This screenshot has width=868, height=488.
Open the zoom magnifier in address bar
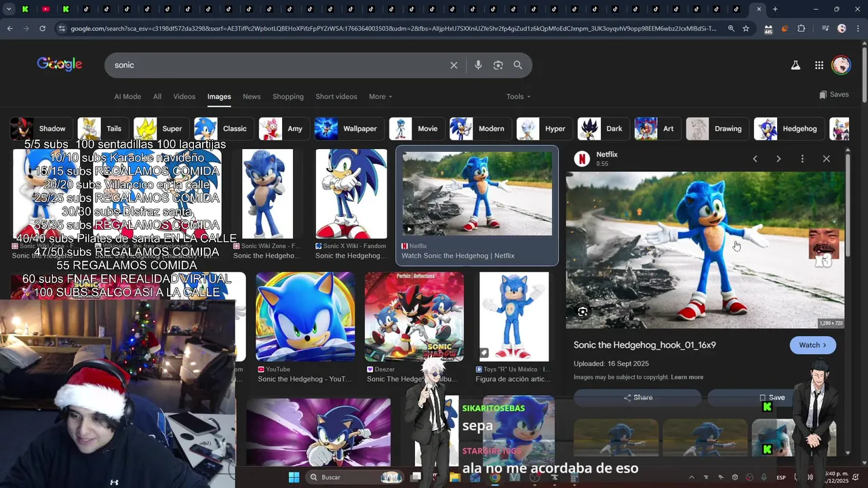[731, 28]
